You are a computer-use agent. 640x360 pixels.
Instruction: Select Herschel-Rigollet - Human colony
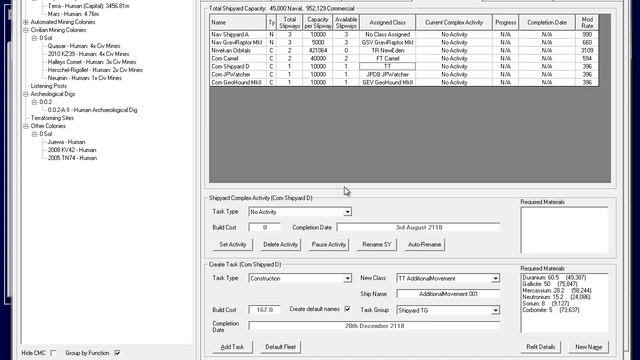pyautogui.click(x=95, y=70)
